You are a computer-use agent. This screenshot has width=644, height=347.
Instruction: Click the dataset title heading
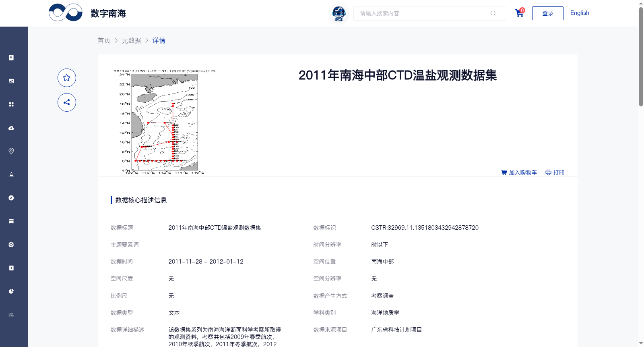pyautogui.click(x=398, y=75)
